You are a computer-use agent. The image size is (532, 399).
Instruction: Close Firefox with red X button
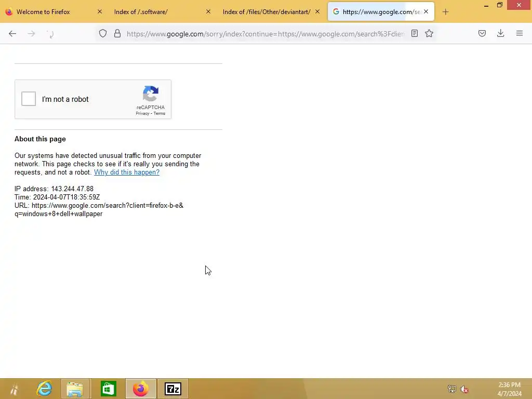click(519, 5)
